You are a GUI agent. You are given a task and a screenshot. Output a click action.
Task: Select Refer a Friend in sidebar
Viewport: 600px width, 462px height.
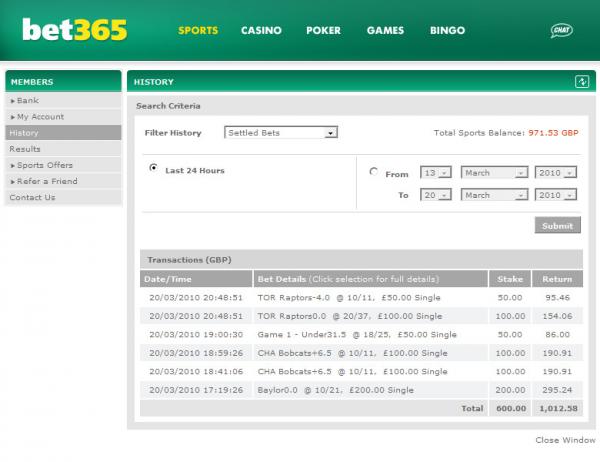tap(46, 181)
